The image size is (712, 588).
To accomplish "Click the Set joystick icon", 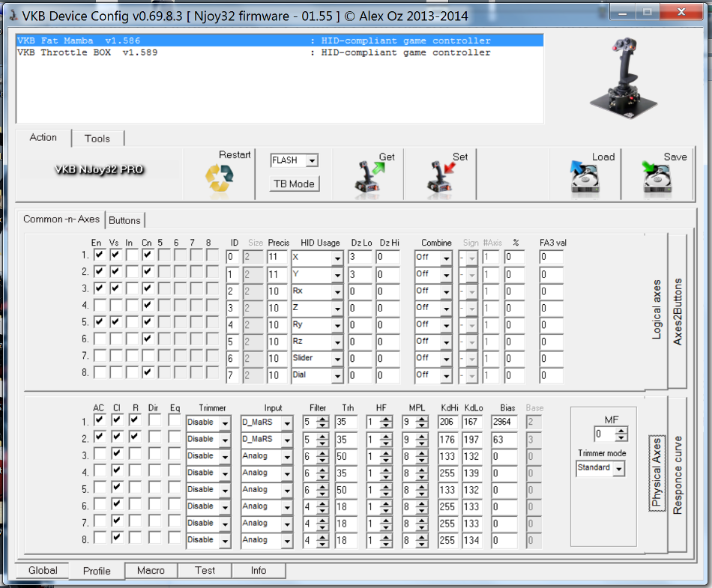I will [x=441, y=178].
